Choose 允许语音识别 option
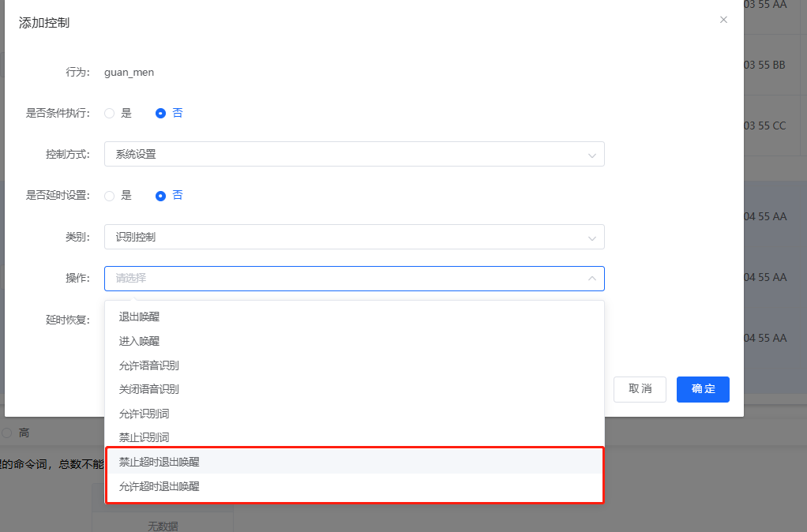This screenshot has width=807, height=532. (148, 366)
